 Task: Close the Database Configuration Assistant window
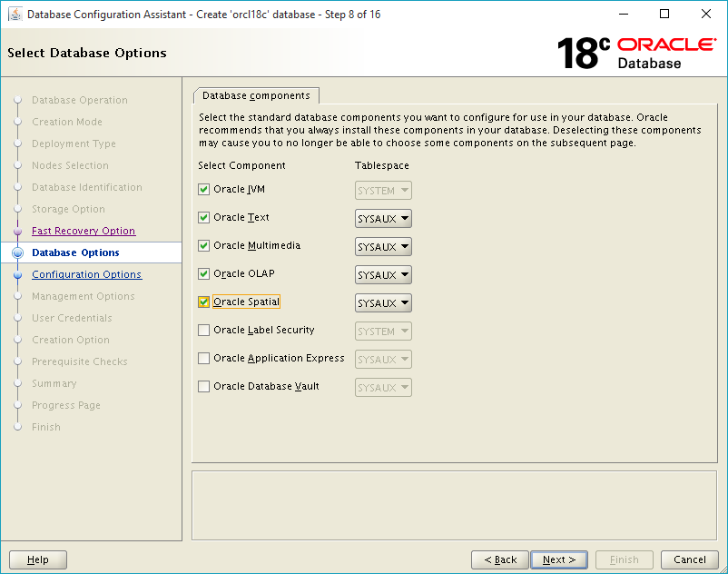(705, 14)
